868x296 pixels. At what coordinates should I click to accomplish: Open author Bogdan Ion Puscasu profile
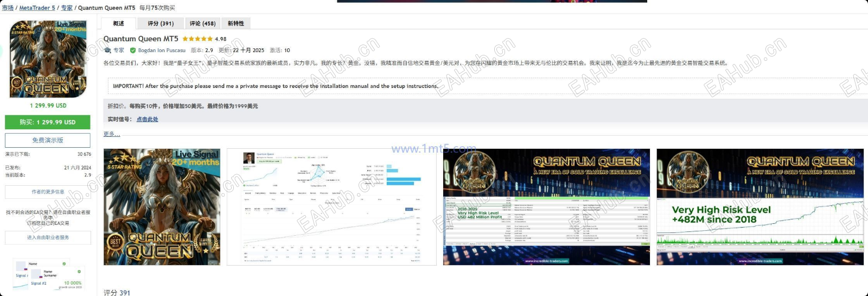click(162, 50)
